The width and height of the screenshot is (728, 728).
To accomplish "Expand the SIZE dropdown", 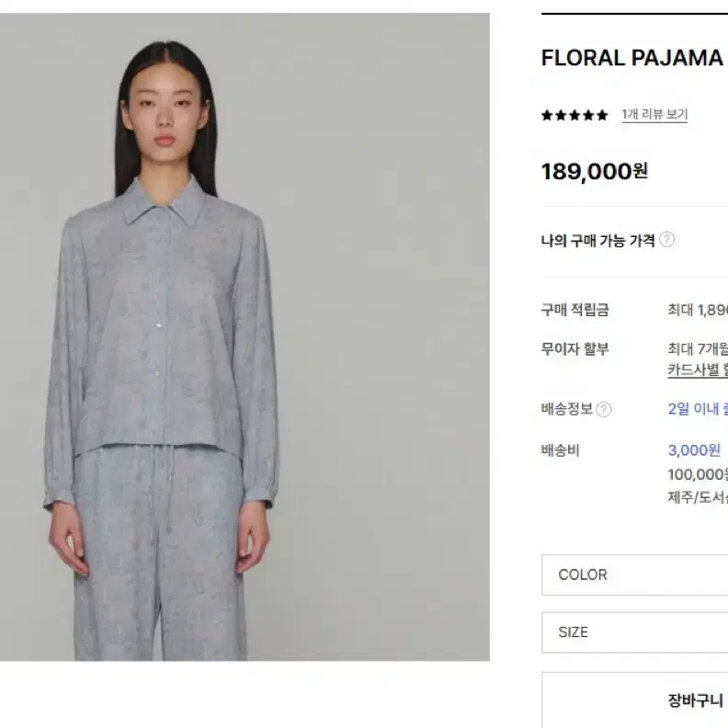I will click(x=634, y=632).
